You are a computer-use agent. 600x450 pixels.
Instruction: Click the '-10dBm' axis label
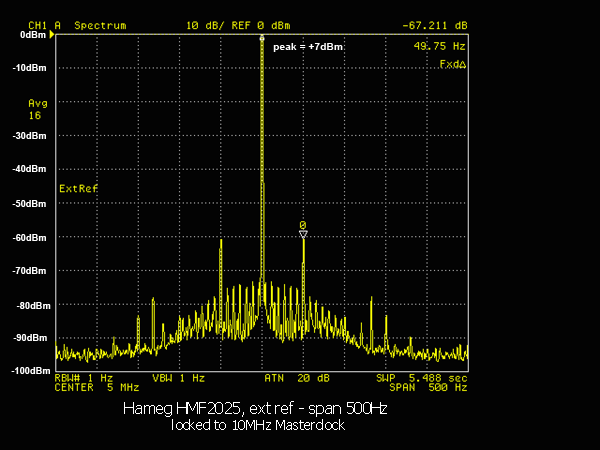pos(29,68)
